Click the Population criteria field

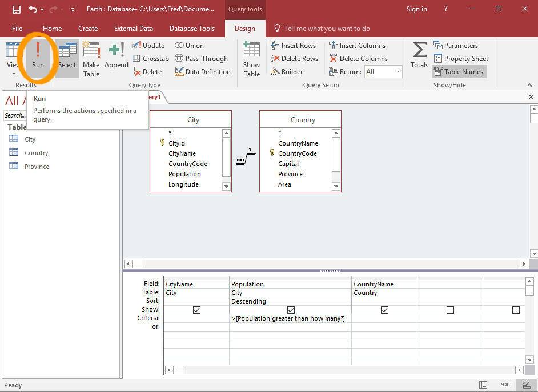(290, 318)
